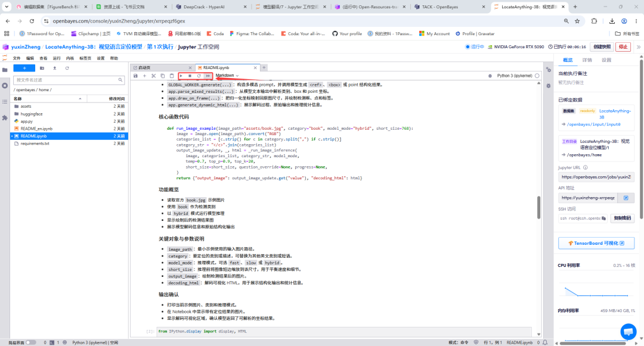
Task: Open the debugger panel bug icon in right sidebar
Action: point(549,86)
